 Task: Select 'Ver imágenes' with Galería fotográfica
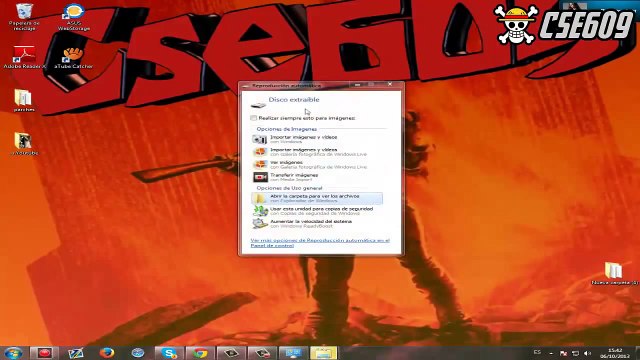317,164
